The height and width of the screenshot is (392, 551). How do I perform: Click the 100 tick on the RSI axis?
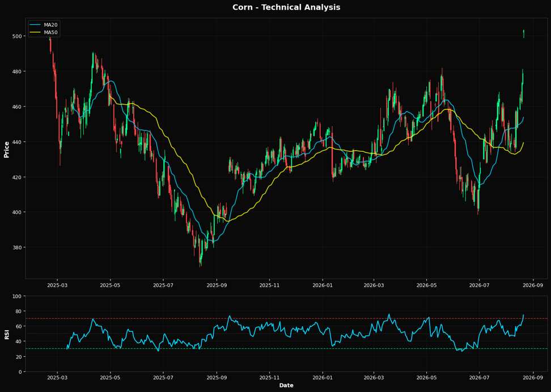[x=17, y=296]
